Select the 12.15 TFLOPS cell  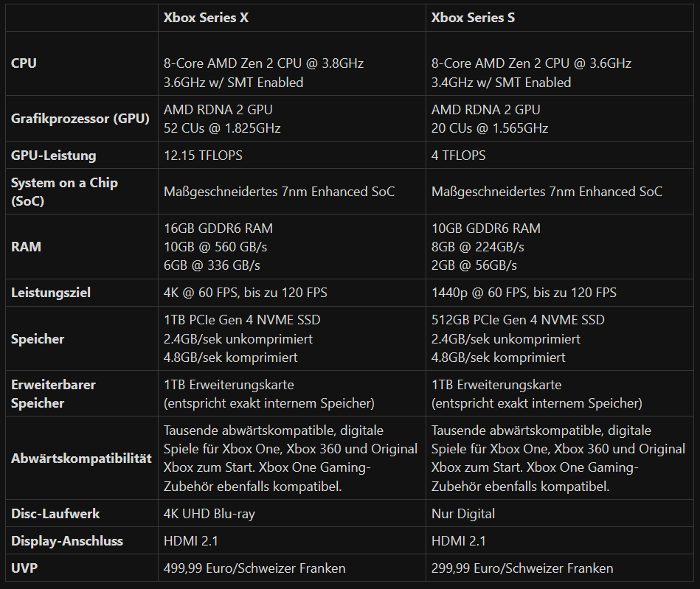click(x=203, y=156)
